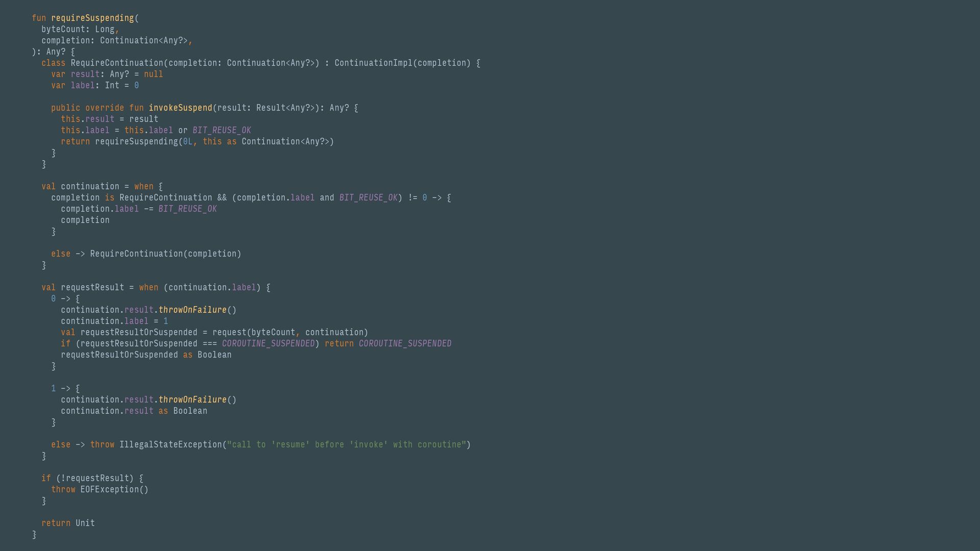Click 'completion: Continuation<Any?>,' parameter line
The height and width of the screenshot is (551, 980).
[117, 41]
